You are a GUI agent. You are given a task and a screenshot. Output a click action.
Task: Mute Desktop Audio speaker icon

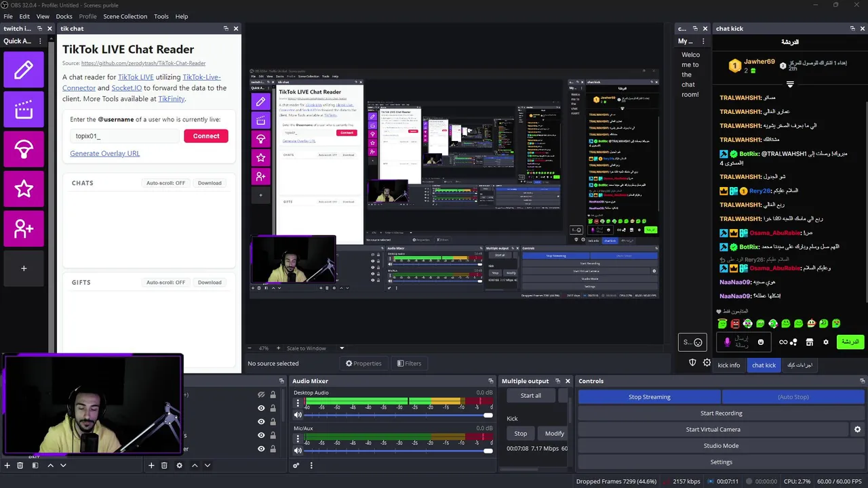coord(298,415)
